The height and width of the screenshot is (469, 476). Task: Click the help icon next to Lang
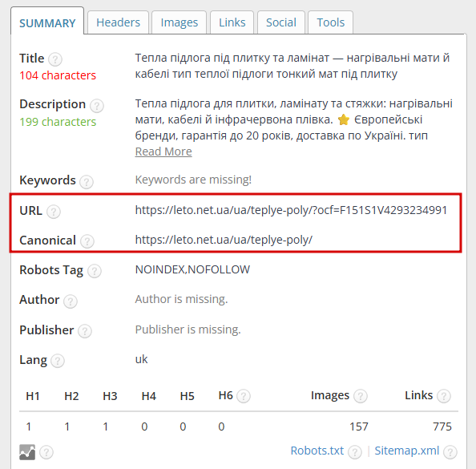click(x=58, y=361)
